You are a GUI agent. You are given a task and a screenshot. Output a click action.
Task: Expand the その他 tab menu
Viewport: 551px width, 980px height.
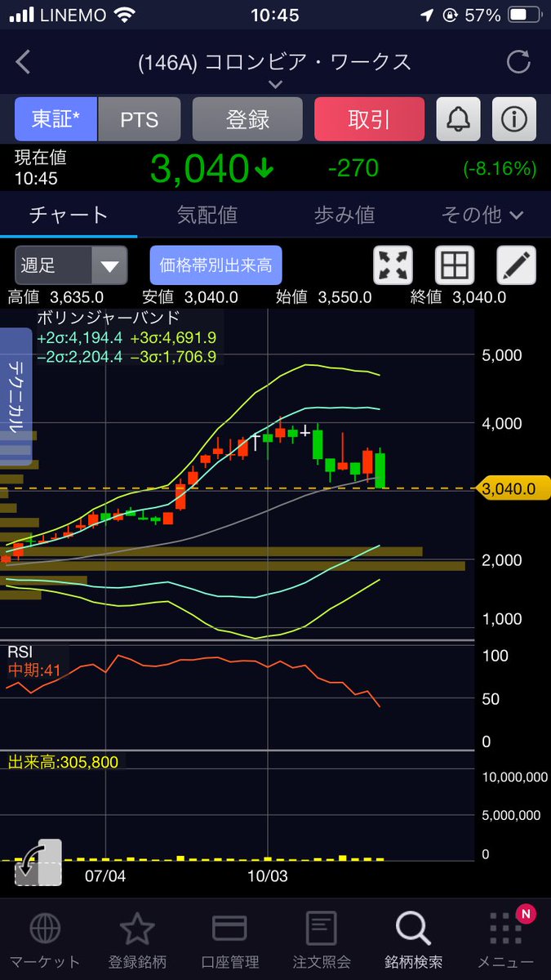(482, 215)
